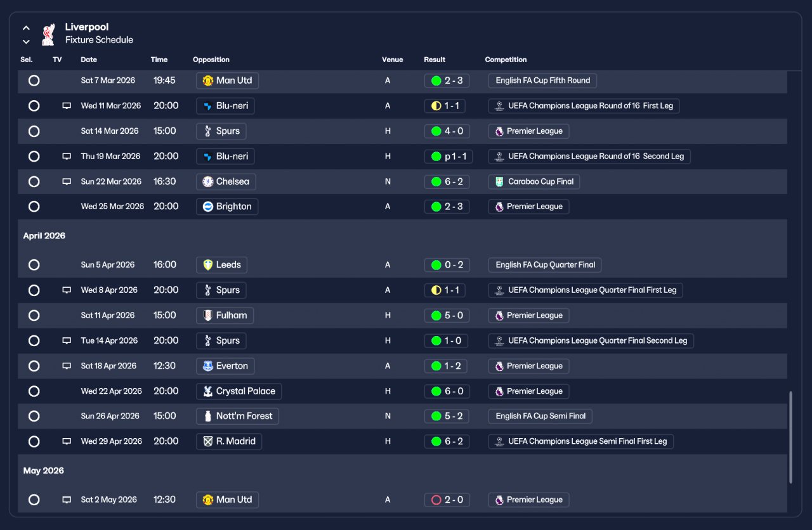Click the Liverpool club crest icon

[x=48, y=34]
